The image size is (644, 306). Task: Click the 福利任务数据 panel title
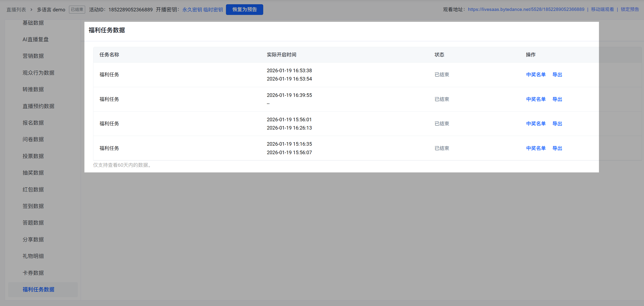coord(107,30)
